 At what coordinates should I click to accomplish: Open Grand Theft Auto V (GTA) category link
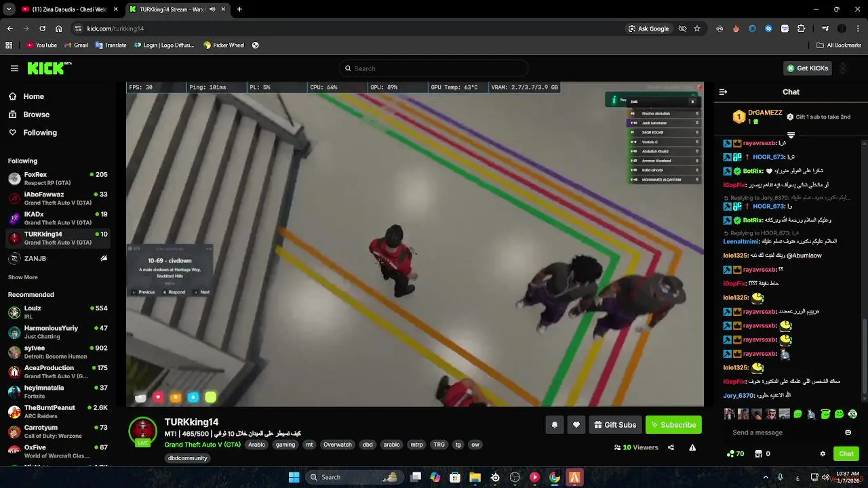tap(203, 445)
